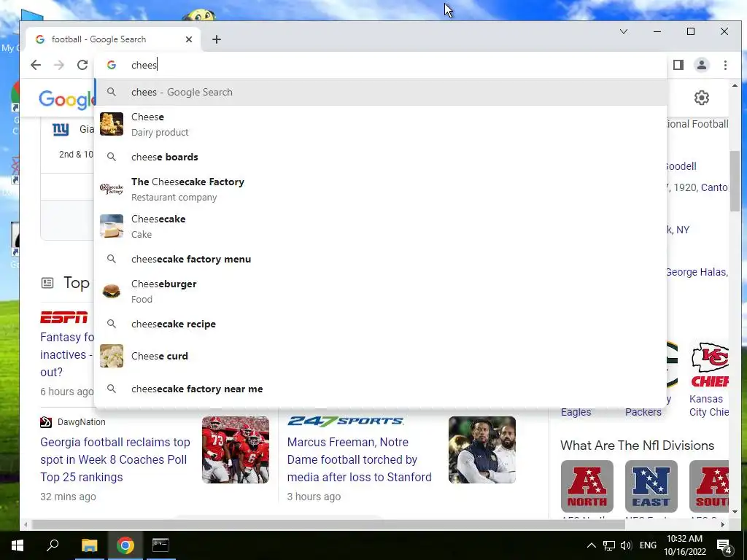The image size is (747, 560).
Task: Click the Cheese thumbnail image in suggestions
Action: (112, 124)
